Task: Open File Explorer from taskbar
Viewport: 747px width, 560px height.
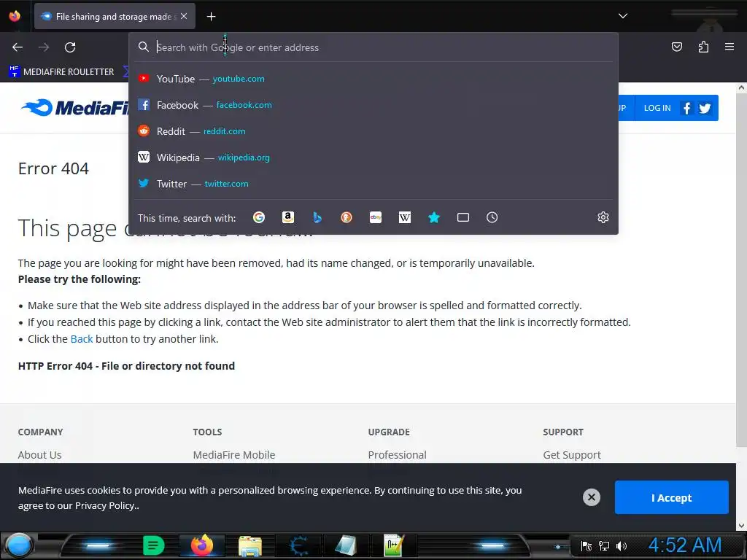Action: [250, 546]
